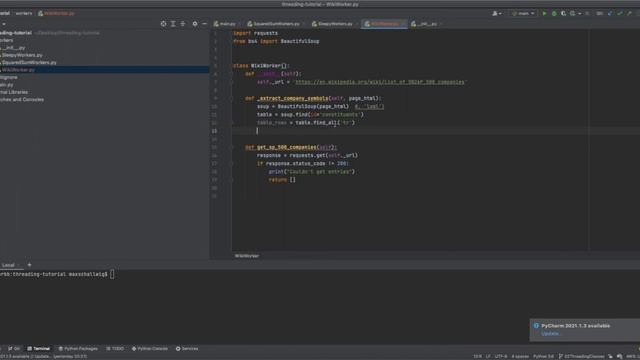Open the Python Packages tool window
Image resolution: width=640 pixels, height=360 pixels.
pos(78,349)
